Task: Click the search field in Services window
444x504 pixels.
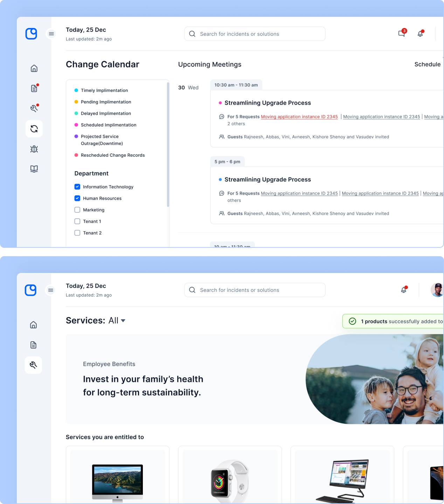Action: pos(255,290)
